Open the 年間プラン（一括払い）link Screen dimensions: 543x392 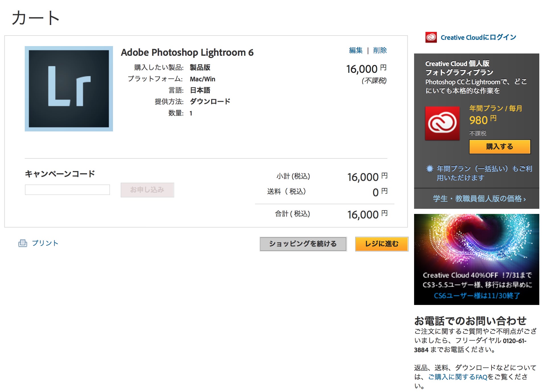tap(484, 173)
